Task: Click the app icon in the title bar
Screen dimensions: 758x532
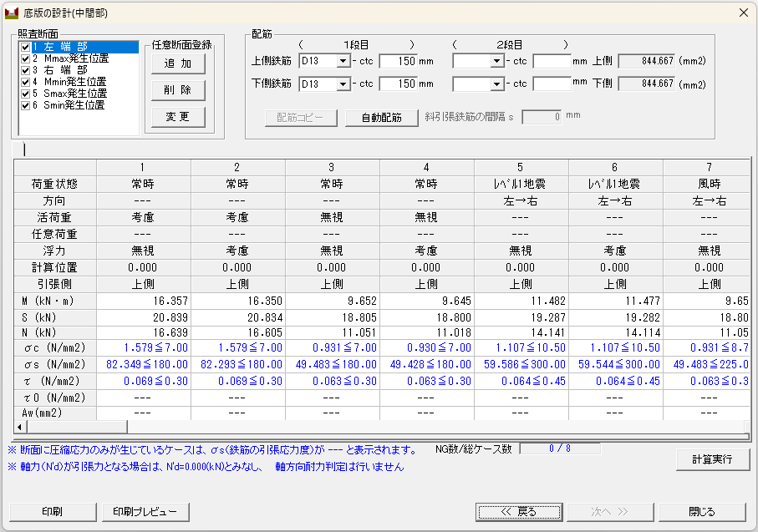Action: pos(12,13)
